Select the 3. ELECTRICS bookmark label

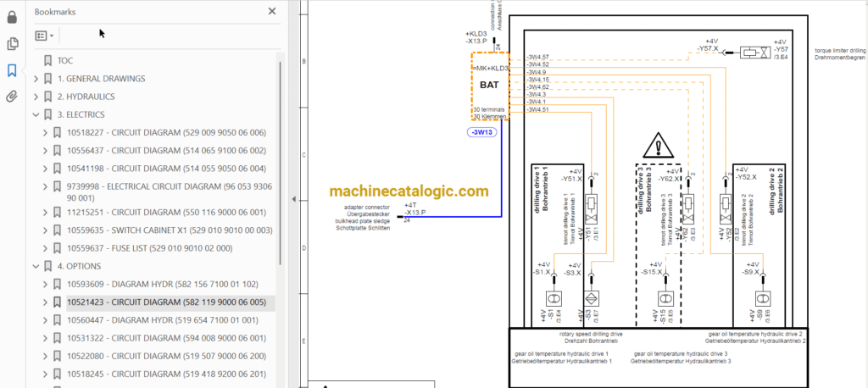(x=81, y=114)
